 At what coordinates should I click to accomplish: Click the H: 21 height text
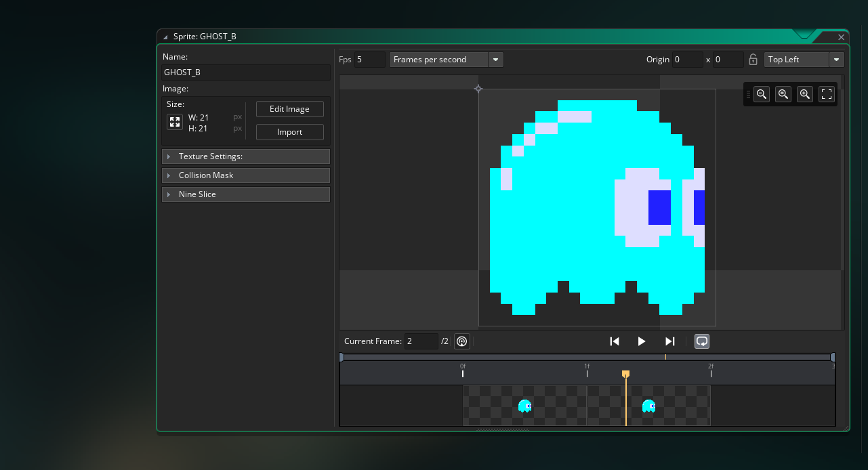point(198,129)
